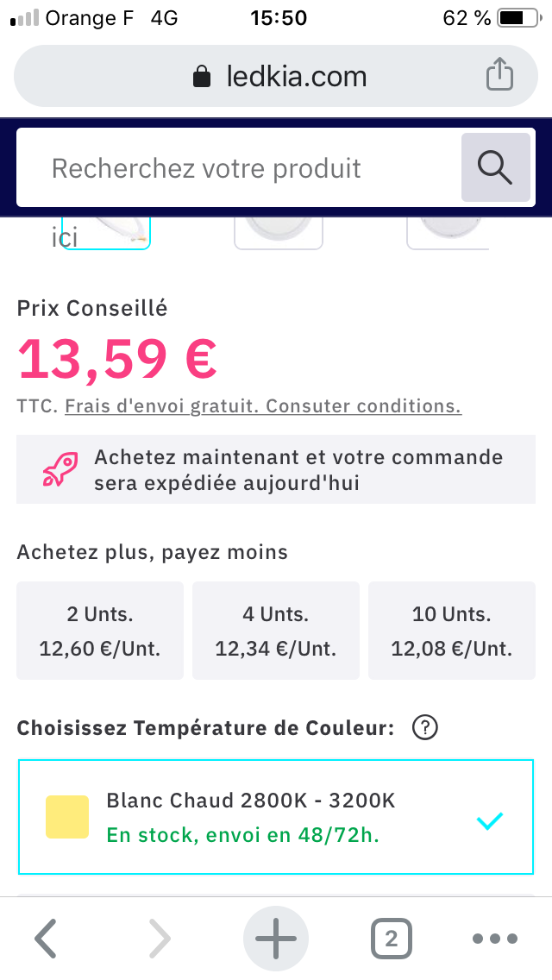Viewport: 552px width, 980px height.
Task: Open the three-dot browser menu
Action: 496,939
